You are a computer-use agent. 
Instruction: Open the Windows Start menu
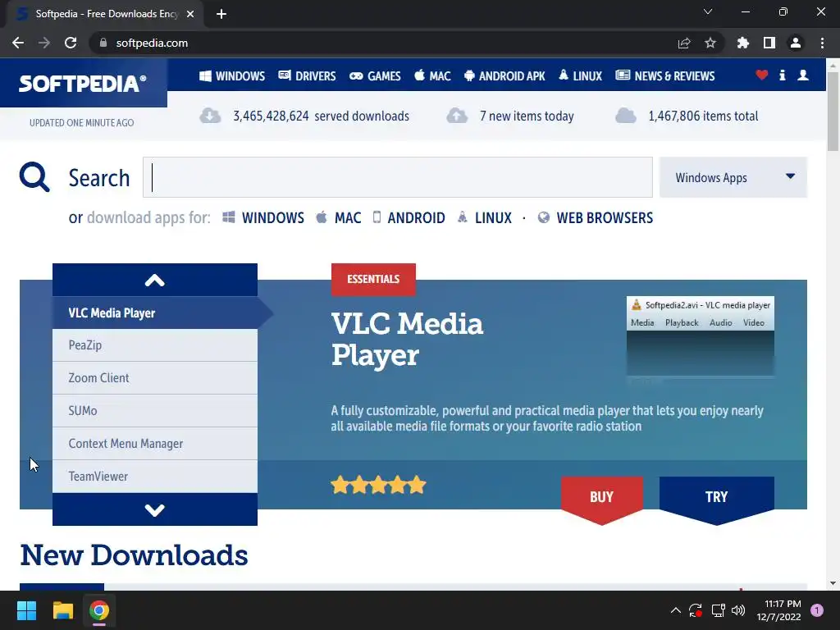pos(26,610)
